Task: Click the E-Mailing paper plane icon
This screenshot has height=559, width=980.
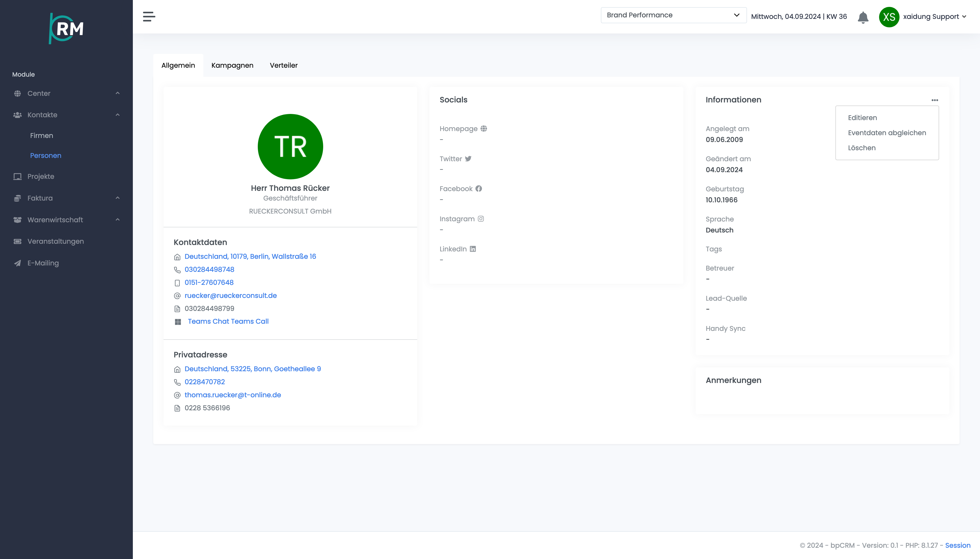Action: point(17,263)
